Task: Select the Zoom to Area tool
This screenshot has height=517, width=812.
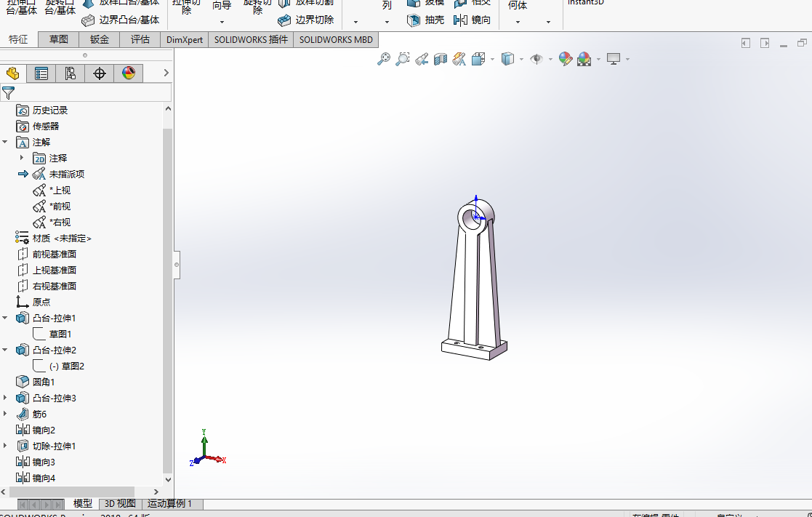Action: click(403, 60)
